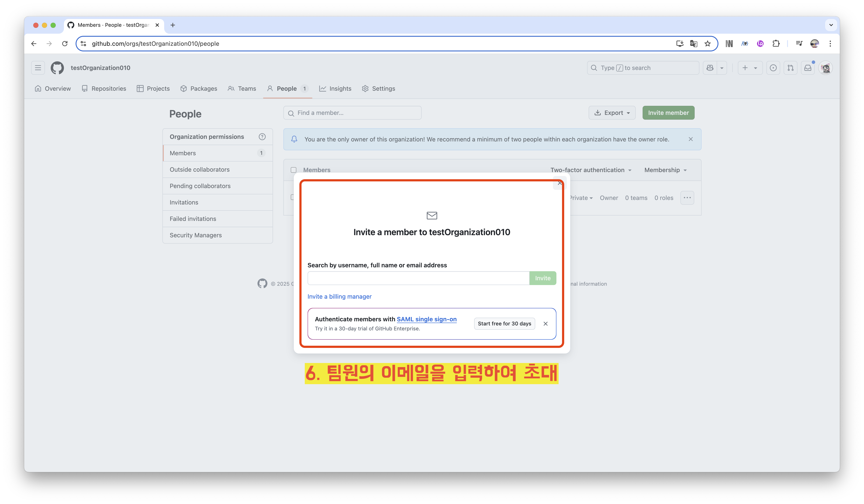Select Outside collaborators in sidebar
This screenshot has height=504, width=864.
(200, 169)
